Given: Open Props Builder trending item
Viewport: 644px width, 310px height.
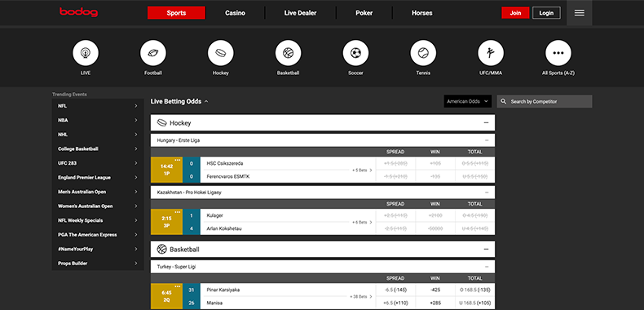Looking at the screenshot, I should coord(98,263).
